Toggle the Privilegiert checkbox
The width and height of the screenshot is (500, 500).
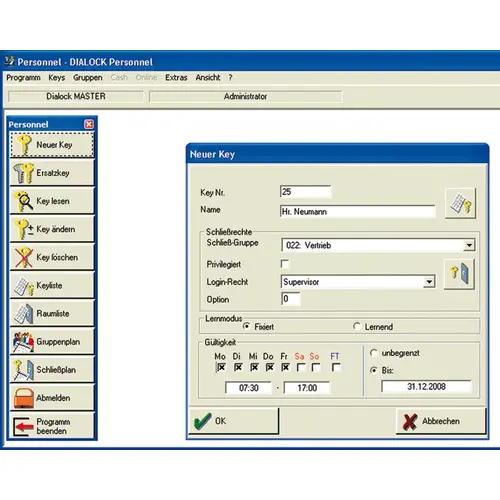[285, 264]
